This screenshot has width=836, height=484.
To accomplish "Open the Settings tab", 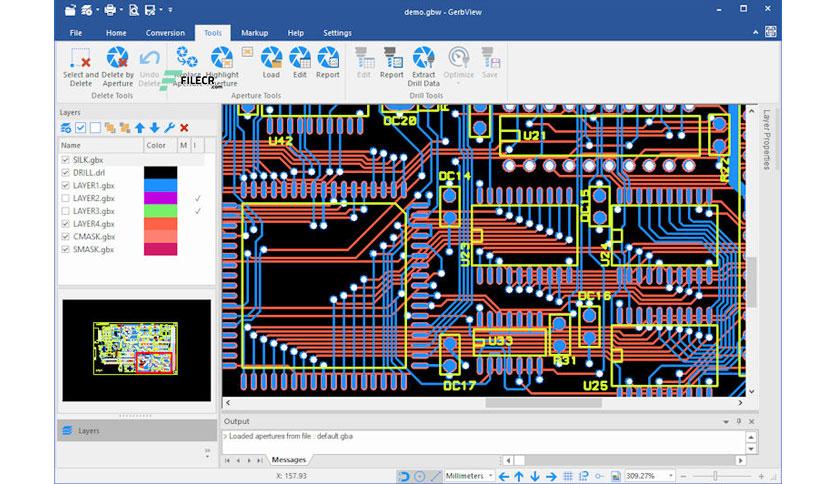I will click(337, 33).
